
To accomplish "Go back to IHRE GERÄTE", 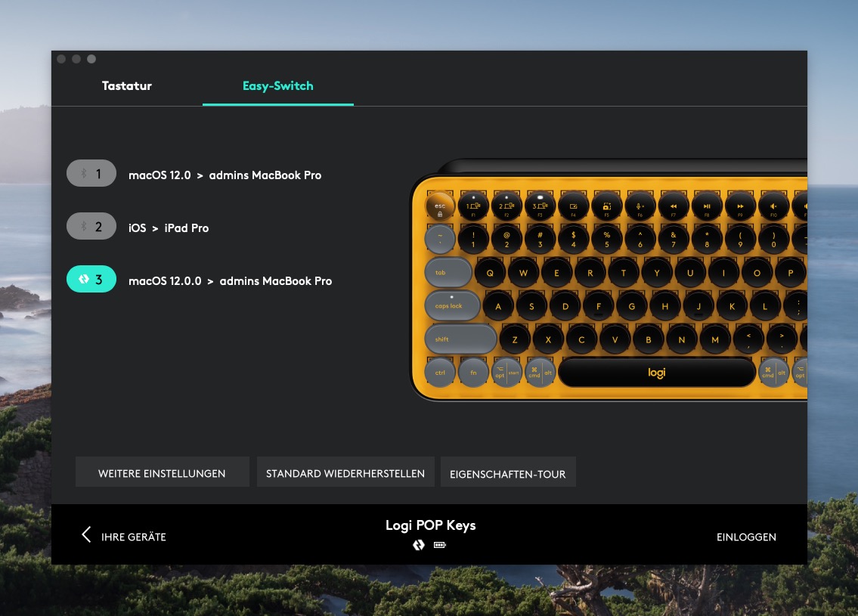I will coord(134,537).
